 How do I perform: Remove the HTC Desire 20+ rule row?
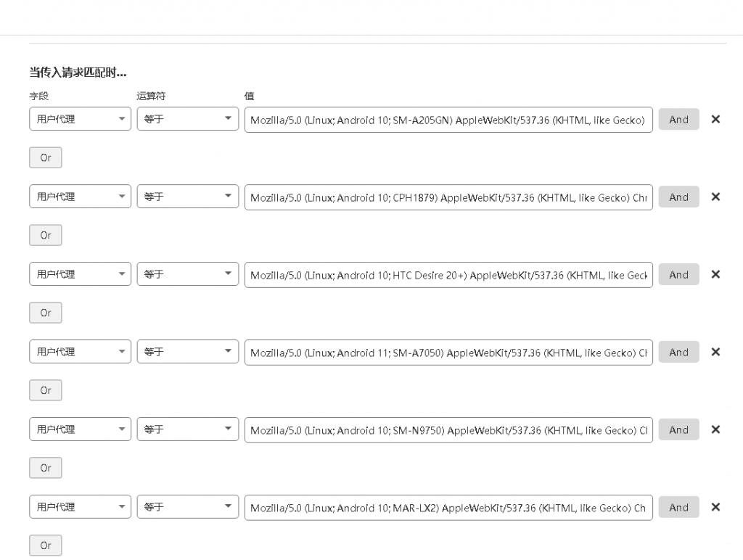point(715,274)
